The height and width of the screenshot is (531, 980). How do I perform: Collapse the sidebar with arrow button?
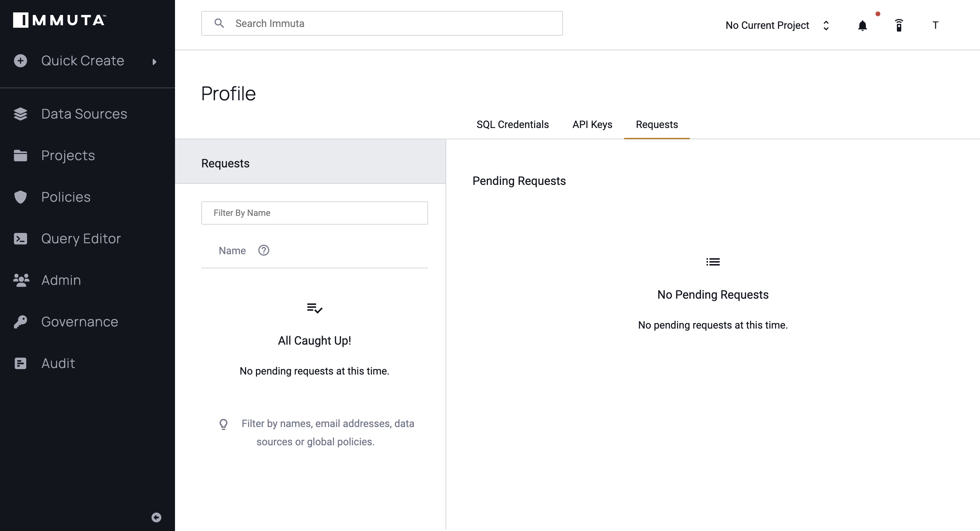point(156,517)
